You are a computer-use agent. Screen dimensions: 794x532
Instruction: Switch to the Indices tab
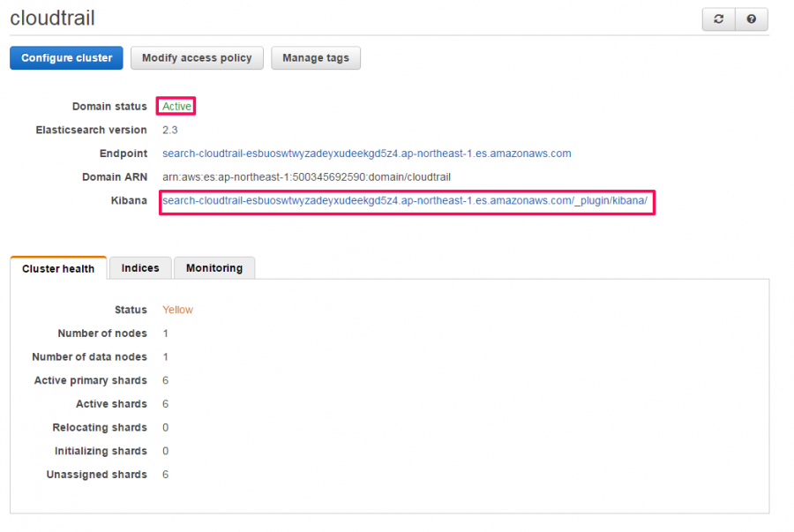[140, 268]
